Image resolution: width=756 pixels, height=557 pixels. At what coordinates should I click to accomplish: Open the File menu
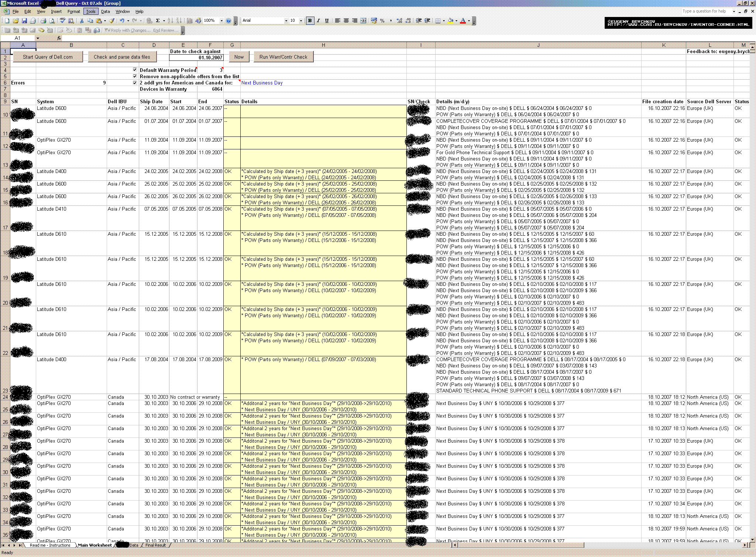(16, 11)
